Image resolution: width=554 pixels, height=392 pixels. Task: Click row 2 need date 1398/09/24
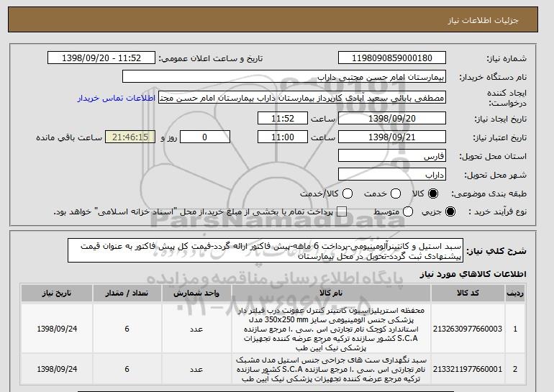pyautogui.click(x=57, y=369)
